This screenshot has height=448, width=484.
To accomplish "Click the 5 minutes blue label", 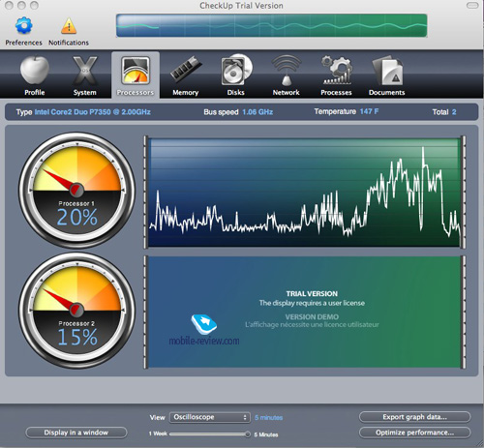I will click(268, 418).
